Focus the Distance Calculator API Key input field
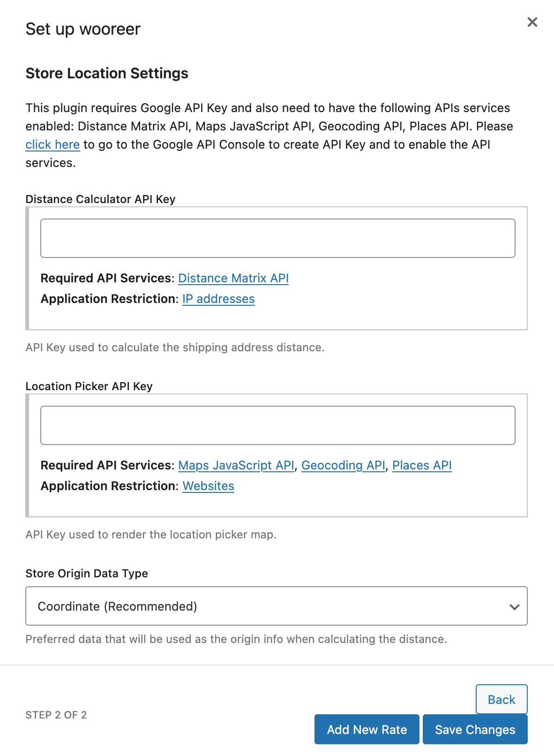Image resolution: width=554 pixels, height=756 pixels. click(277, 238)
